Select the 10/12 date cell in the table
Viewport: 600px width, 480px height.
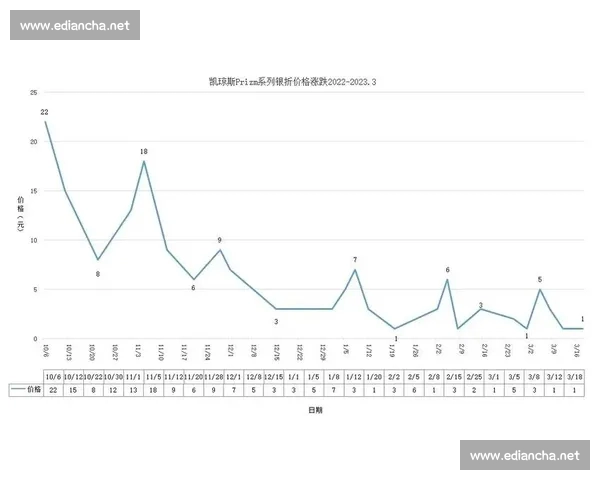pyautogui.click(x=73, y=377)
